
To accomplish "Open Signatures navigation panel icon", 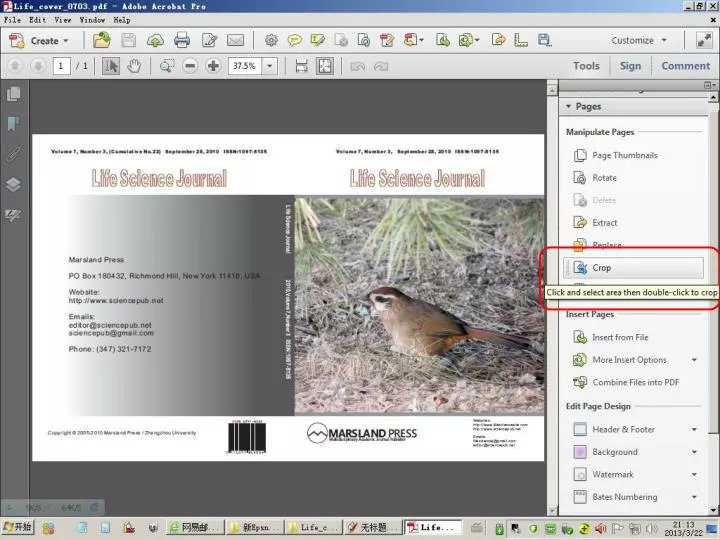I will click(x=14, y=214).
